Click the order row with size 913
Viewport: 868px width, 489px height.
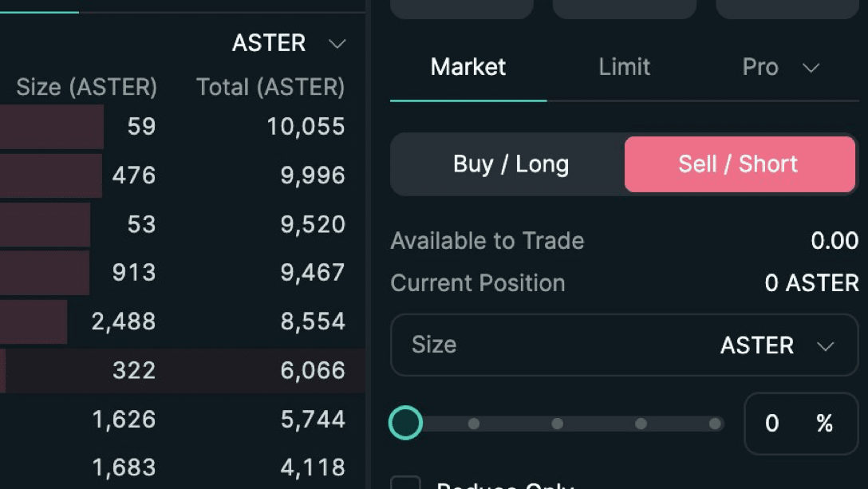182,273
